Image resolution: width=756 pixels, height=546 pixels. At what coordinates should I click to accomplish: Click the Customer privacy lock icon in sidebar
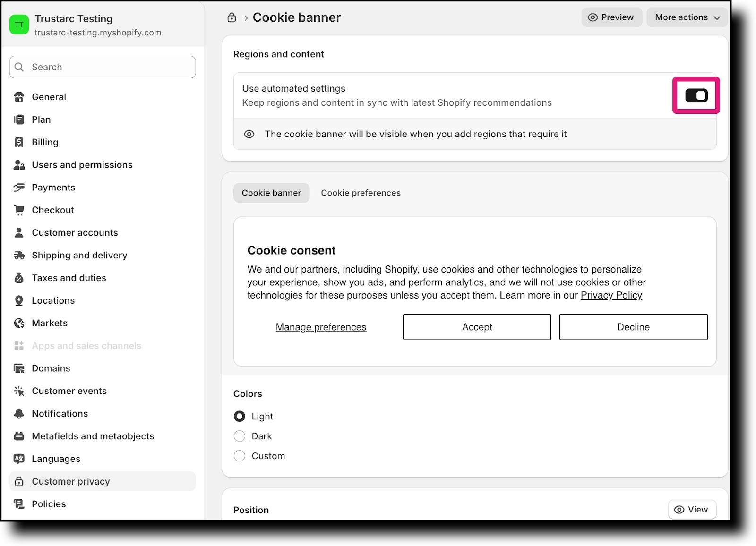(x=19, y=481)
